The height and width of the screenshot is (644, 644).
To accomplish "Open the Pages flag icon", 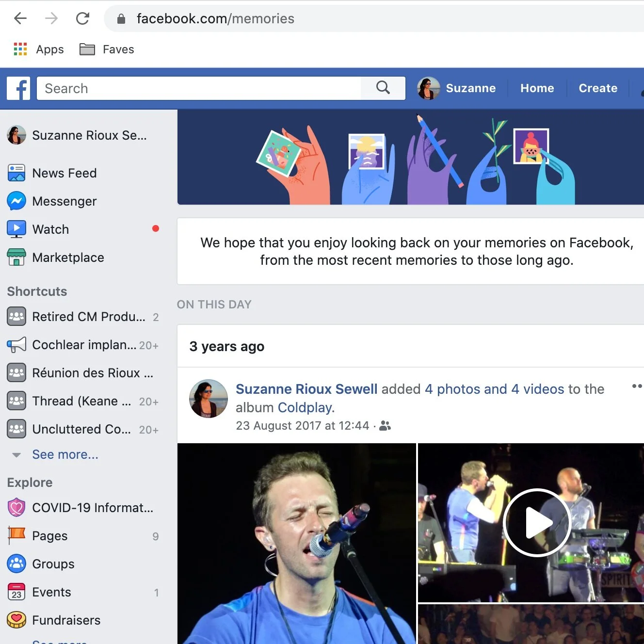I will [16, 536].
